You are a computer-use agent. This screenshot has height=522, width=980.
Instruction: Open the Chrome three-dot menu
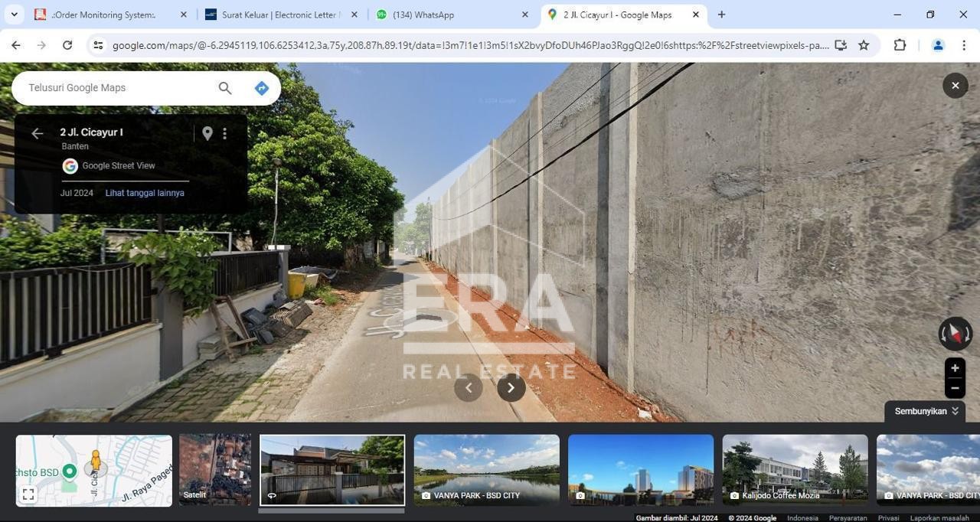963,45
